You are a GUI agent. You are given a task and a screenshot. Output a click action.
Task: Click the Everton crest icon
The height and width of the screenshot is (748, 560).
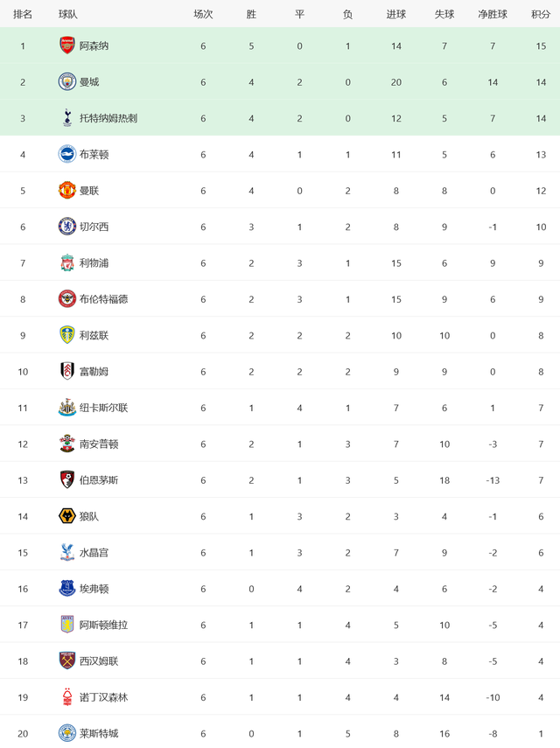coord(67,589)
